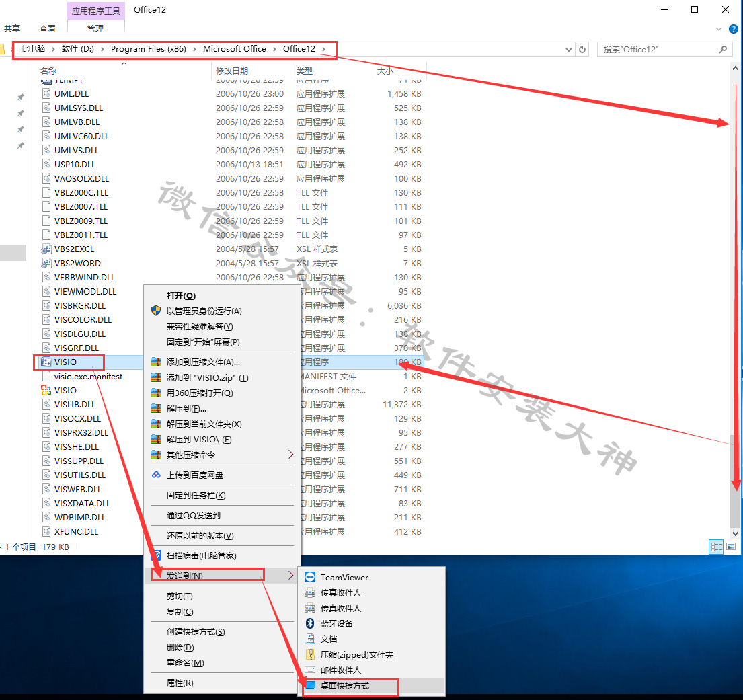The width and height of the screenshot is (743, 700).
Task: Sort files by 类型 column header
Action: 304,71
